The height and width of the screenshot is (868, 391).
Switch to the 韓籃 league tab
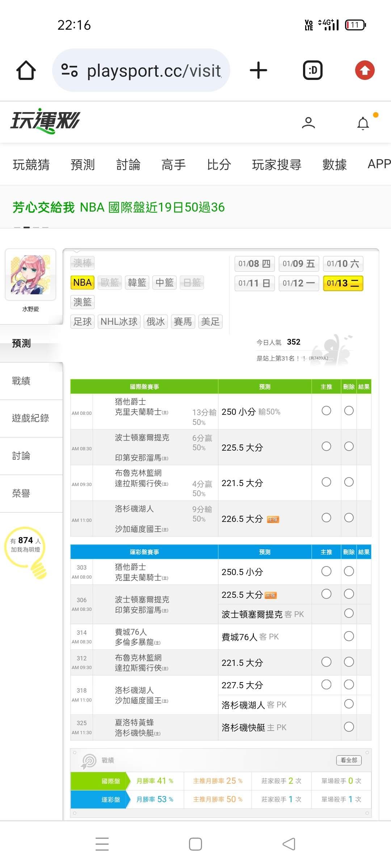pos(137,282)
